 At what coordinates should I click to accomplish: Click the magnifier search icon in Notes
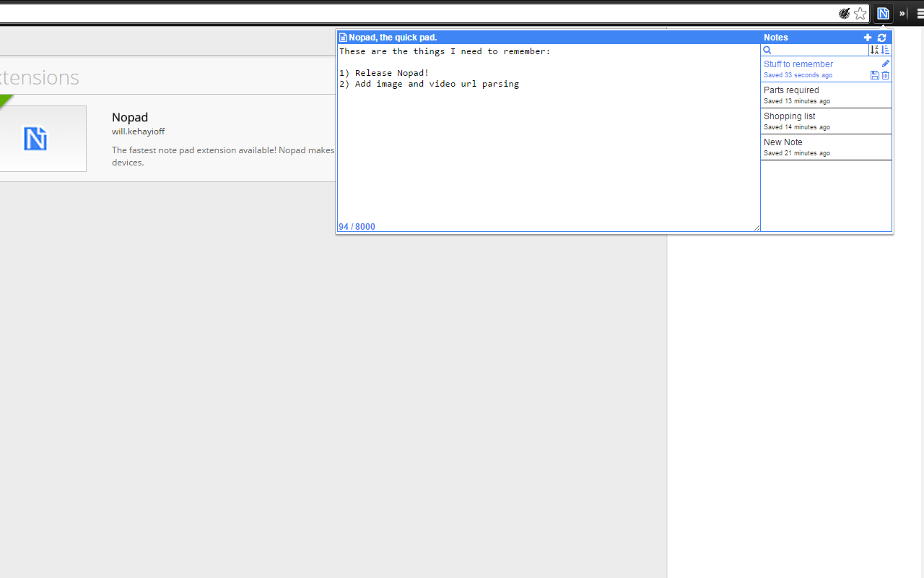pos(767,50)
